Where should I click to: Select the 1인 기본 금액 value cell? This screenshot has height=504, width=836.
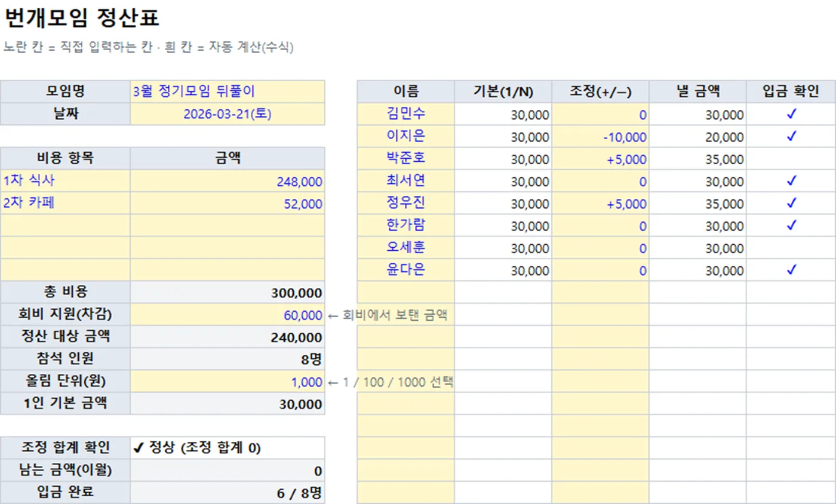point(228,404)
